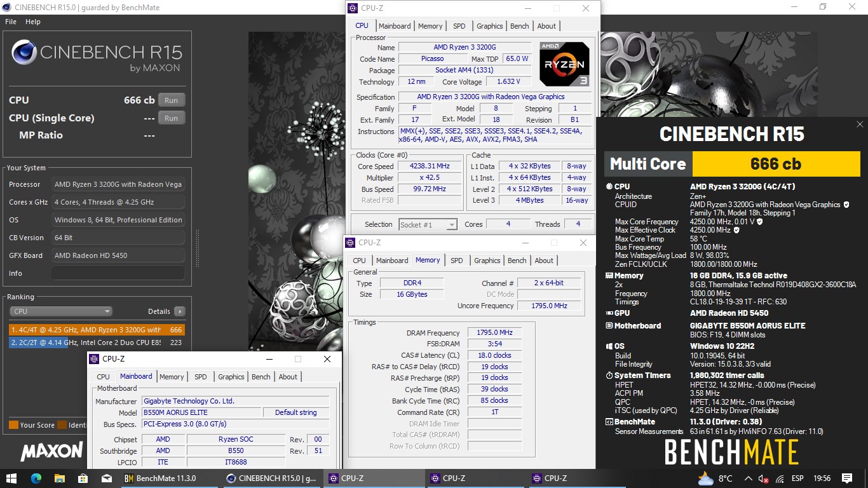This screenshot has height=488, width=868.
Task: Open the Help menu in Cinebench
Action: (x=33, y=22)
